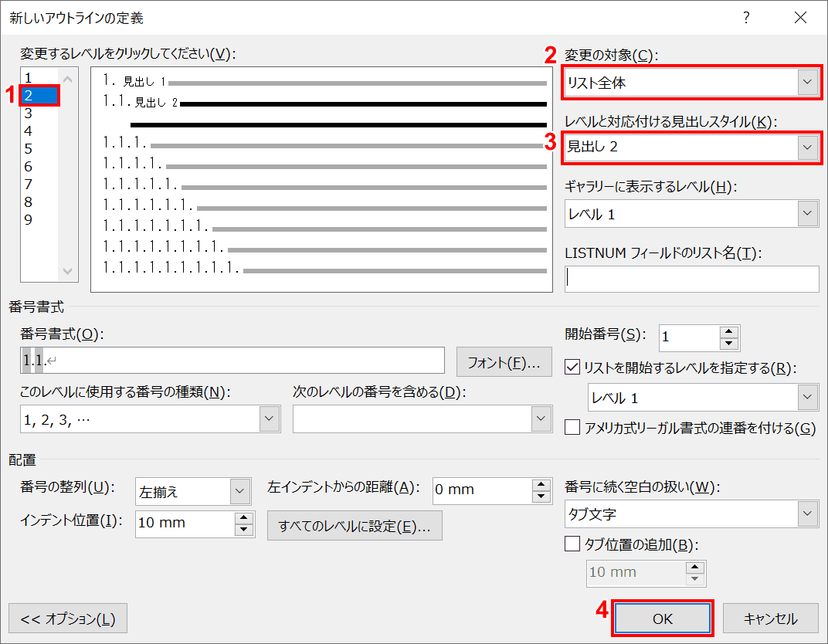The image size is (828, 644).
Task: Click the 見出し 2 line in the preview
Action: coord(324,102)
